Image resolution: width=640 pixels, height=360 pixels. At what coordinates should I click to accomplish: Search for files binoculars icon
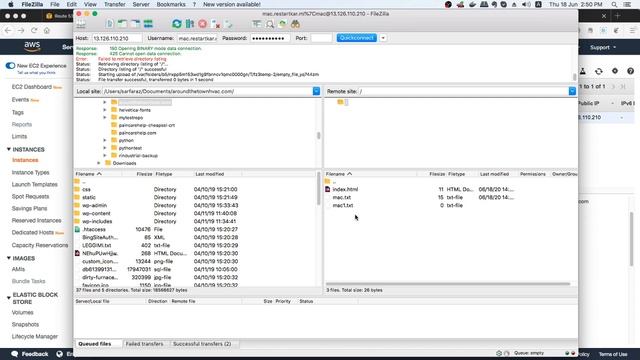[x=296, y=24]
